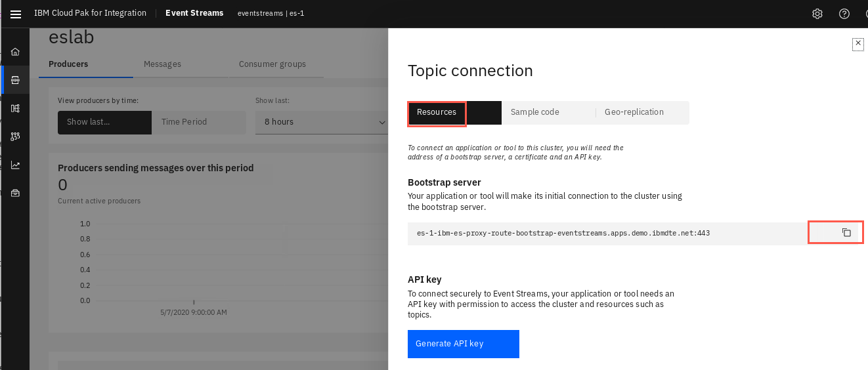Close the Topic connection panel
Screen dimensions: 868x370
(x=858, y=43)
